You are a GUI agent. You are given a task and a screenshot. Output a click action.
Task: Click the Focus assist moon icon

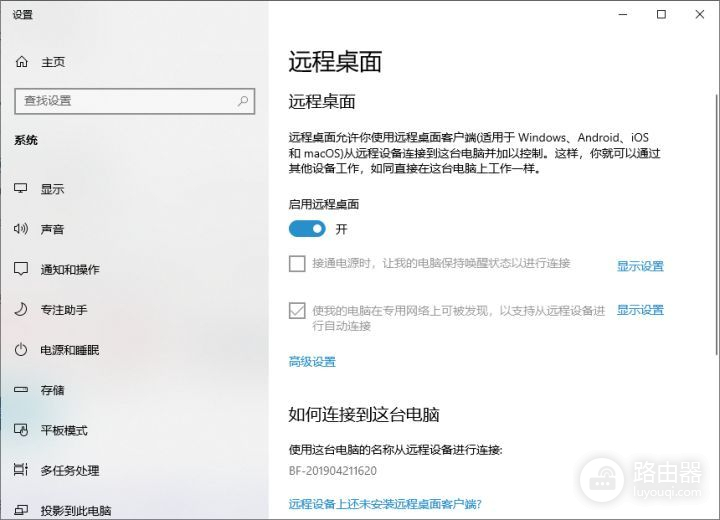(21, 310)
